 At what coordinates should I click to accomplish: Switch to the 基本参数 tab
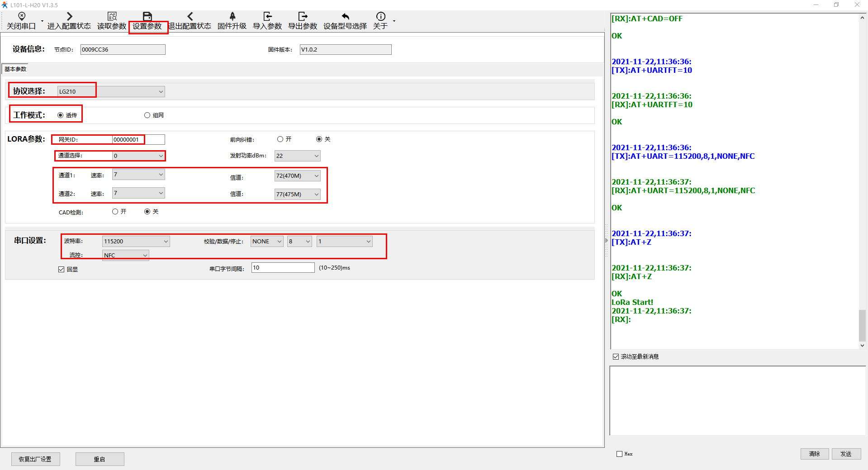15,69
